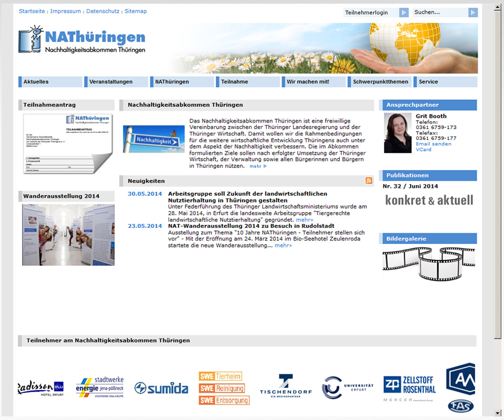
Task: Submit the Teilnehmerlogin arrow button
Action: (x=404, y=13)
